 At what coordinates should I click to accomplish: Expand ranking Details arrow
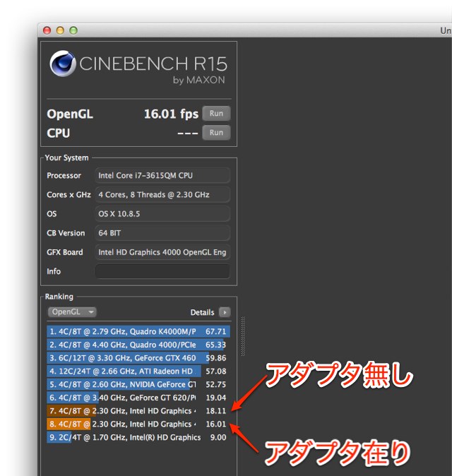click(225, 312)
